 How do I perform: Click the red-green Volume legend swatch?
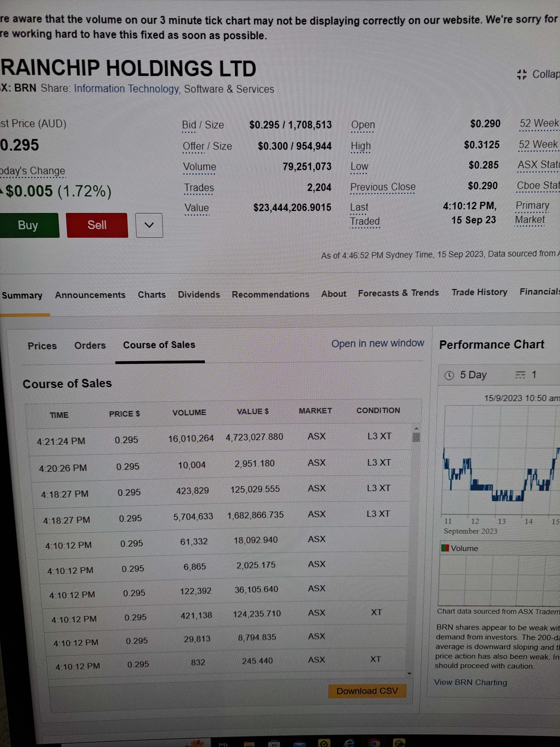click(445, 548)
